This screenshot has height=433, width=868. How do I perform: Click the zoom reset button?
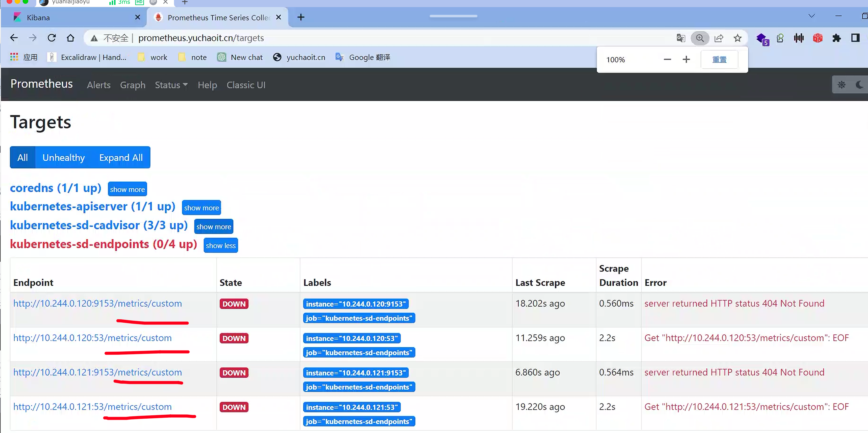(x=719, y=60)
